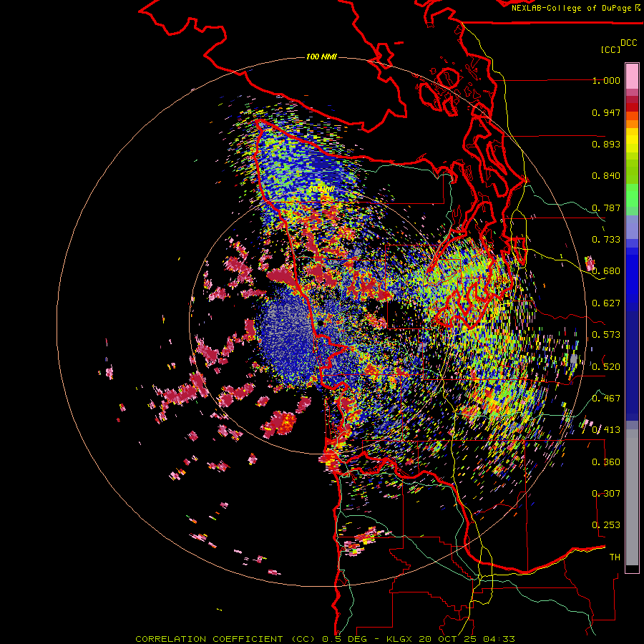644x644 pixels.
Task: Click the [CC] legend unit label
Action: tap(610, 49)
